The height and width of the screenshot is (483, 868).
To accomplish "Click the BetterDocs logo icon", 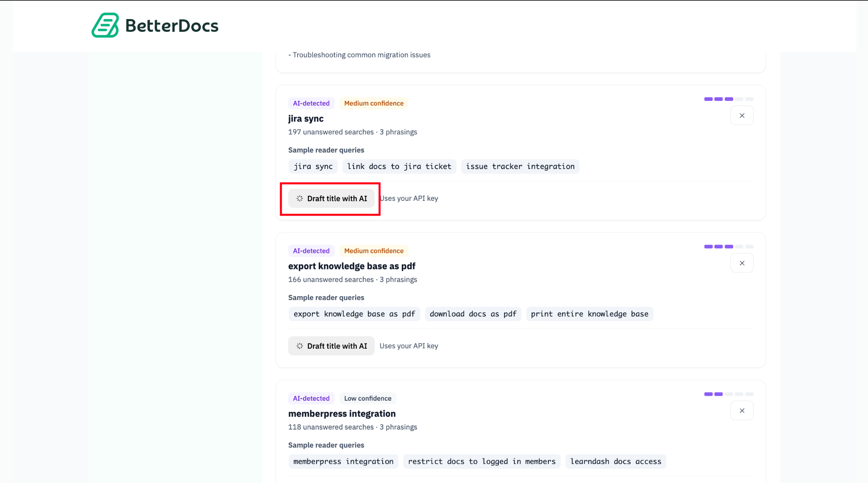I will (105, 25).
